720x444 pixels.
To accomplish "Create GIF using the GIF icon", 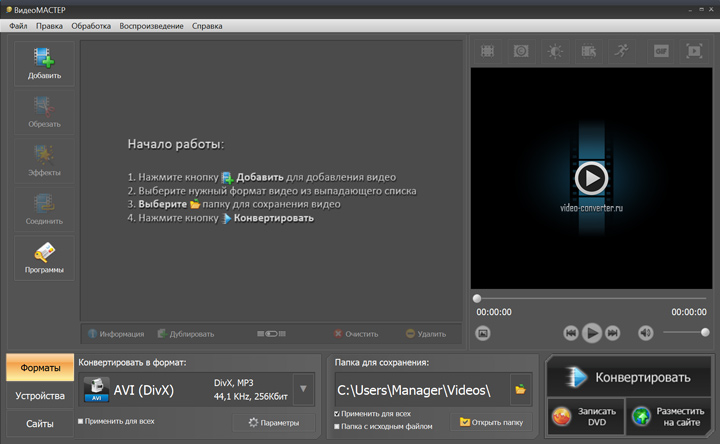I will coord(661,51).
